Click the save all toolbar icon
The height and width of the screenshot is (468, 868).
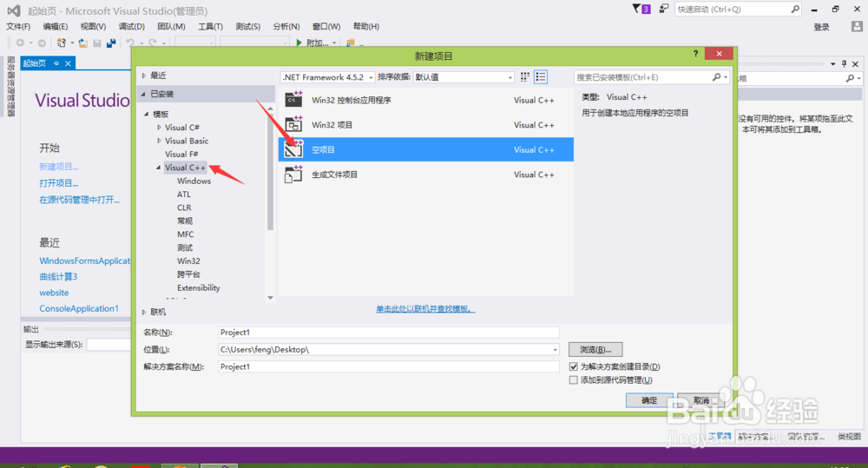pos(111,43)
